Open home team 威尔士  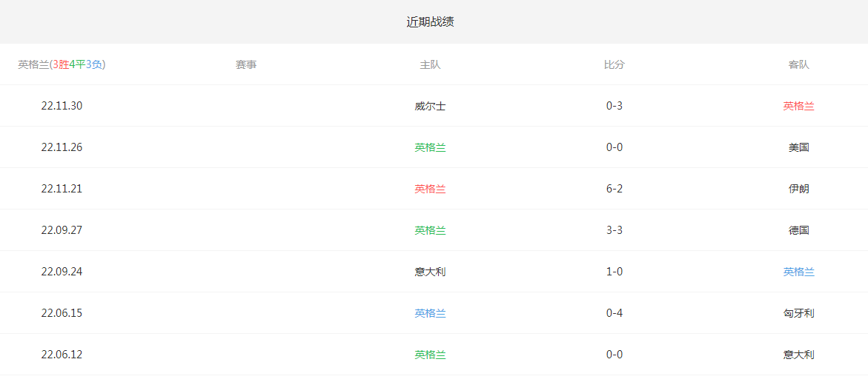tap(430, 106)
